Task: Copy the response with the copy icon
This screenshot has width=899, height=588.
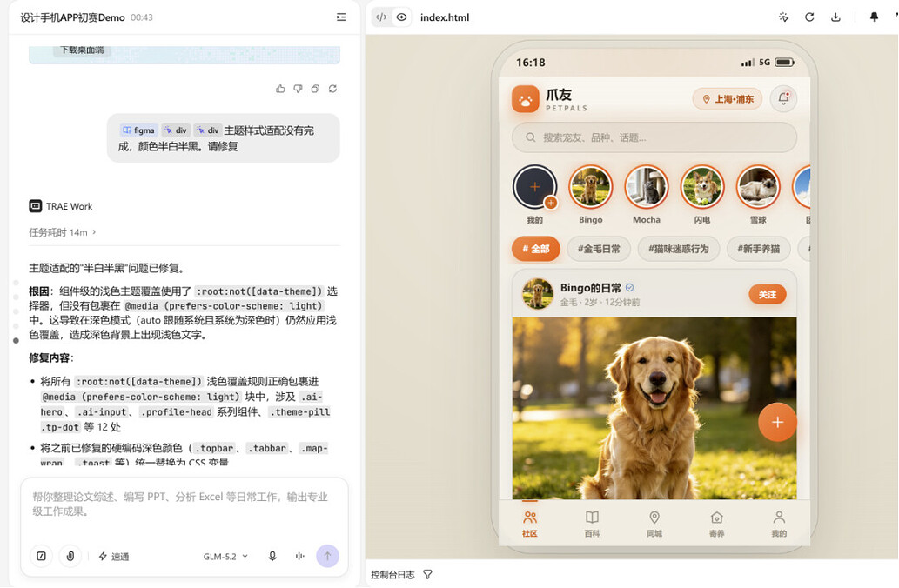Action: click(315, 89)
